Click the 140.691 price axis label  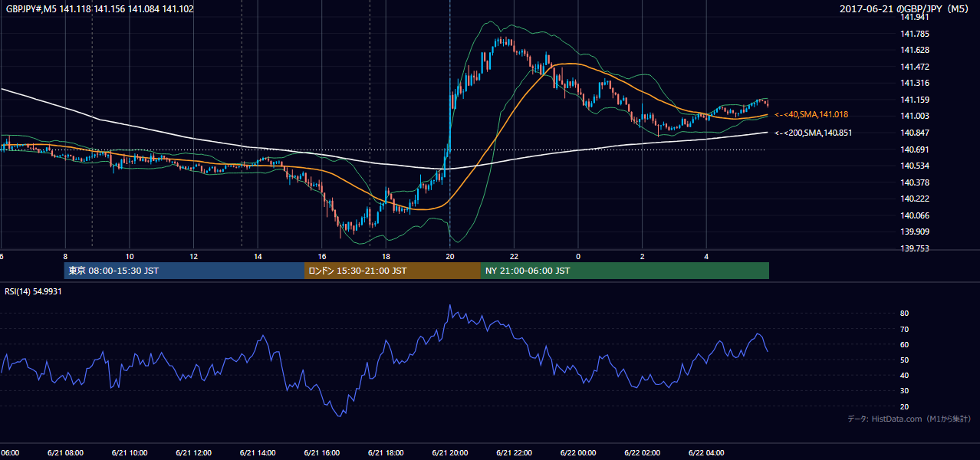(915, 149)
